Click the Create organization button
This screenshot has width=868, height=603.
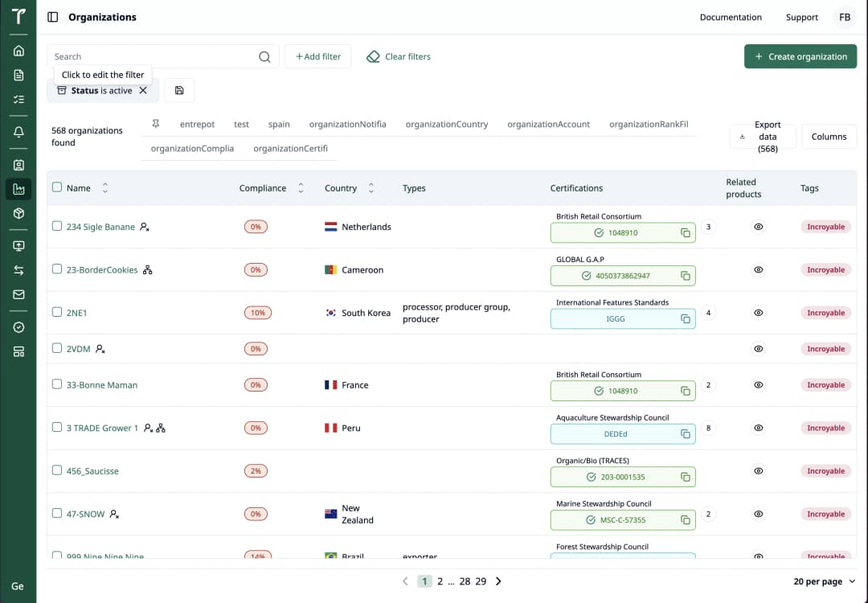[x=800, y=56]
